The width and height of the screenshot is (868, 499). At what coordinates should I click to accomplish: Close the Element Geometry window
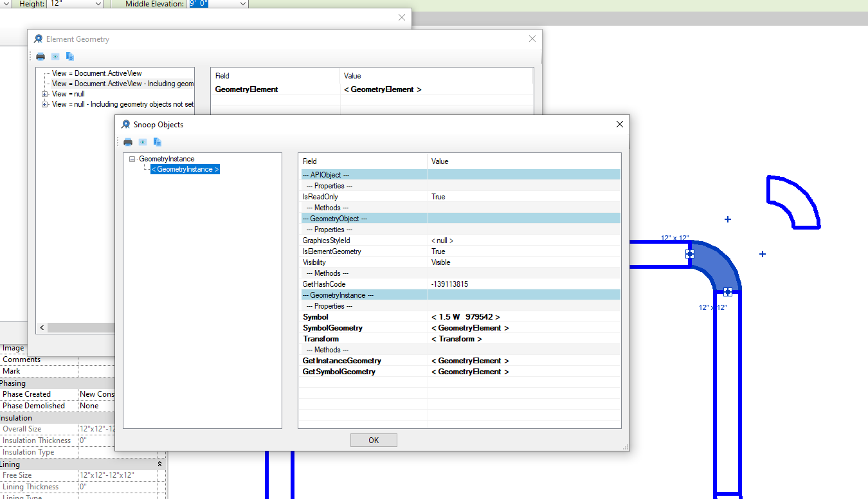coord(532,39)
